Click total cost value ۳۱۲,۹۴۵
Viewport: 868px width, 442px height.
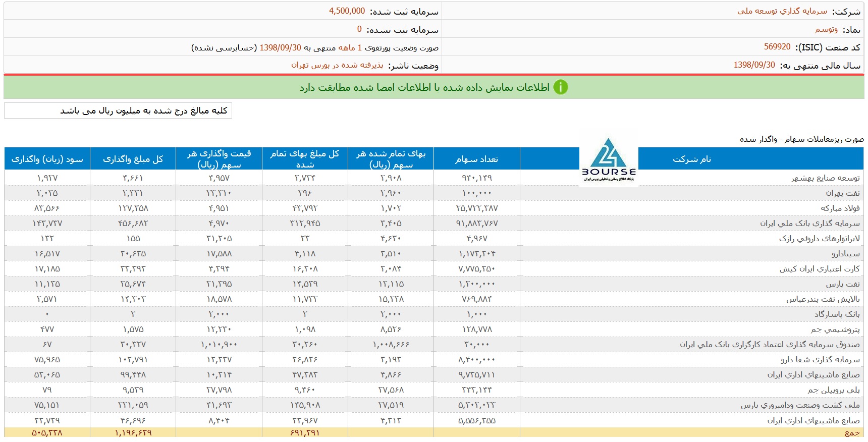pyautogui.click(x=305, y=224)
